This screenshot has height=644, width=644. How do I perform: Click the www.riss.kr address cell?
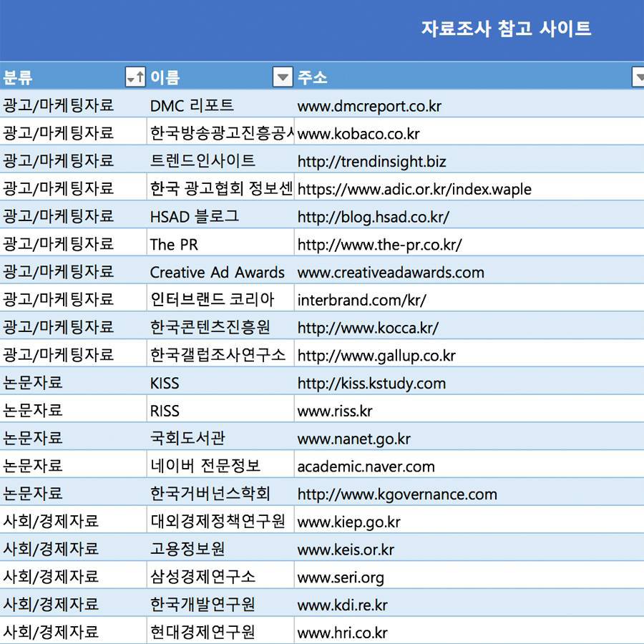click(x=469, y=409)
